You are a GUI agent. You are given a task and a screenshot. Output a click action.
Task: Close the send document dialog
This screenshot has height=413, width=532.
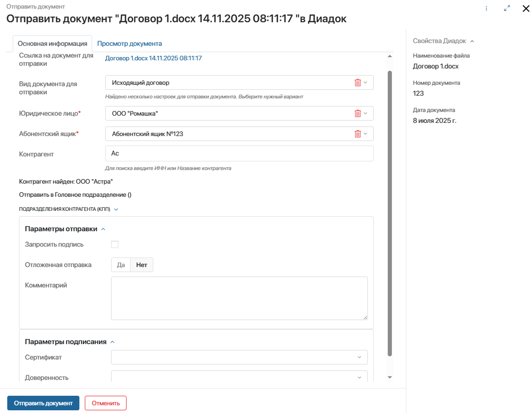coord(526,9)
